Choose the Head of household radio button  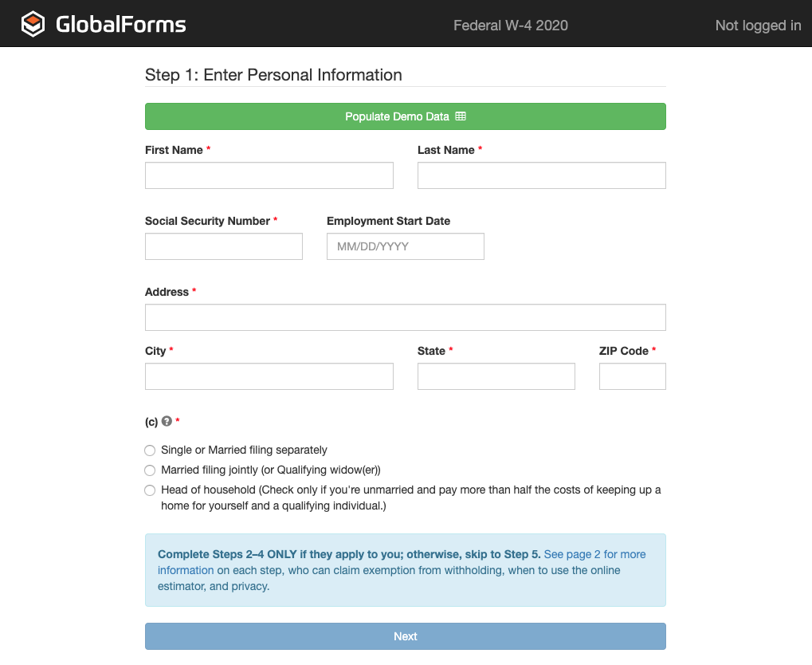[150, 490]
